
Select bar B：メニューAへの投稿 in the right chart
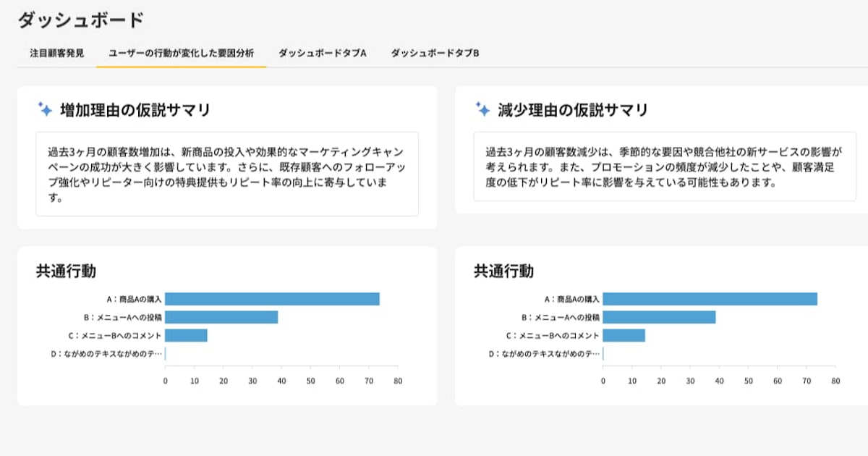tap(659, 317)
